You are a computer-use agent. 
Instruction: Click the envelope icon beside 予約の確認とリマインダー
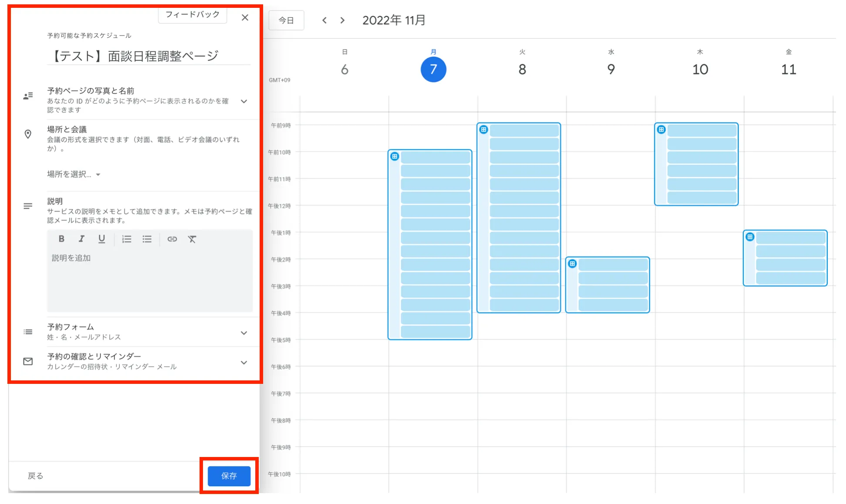[28, 361]
